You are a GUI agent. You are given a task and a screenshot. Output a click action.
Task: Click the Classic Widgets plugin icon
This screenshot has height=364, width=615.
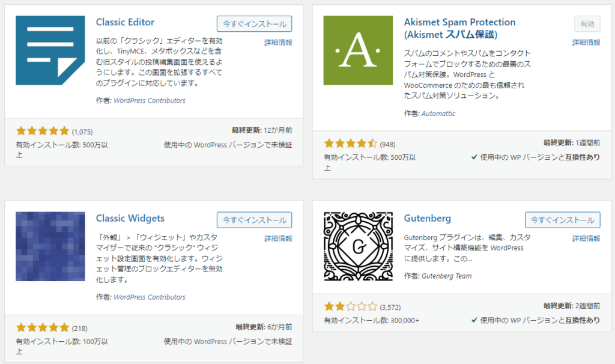point(50,246)
